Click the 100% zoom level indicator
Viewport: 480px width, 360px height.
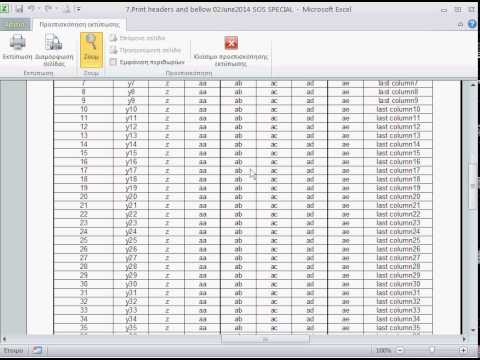point(383,350)
